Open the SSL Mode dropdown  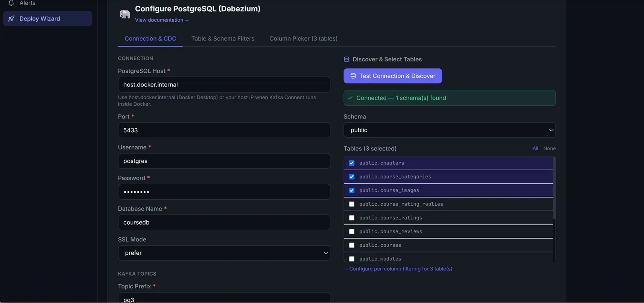224,253
